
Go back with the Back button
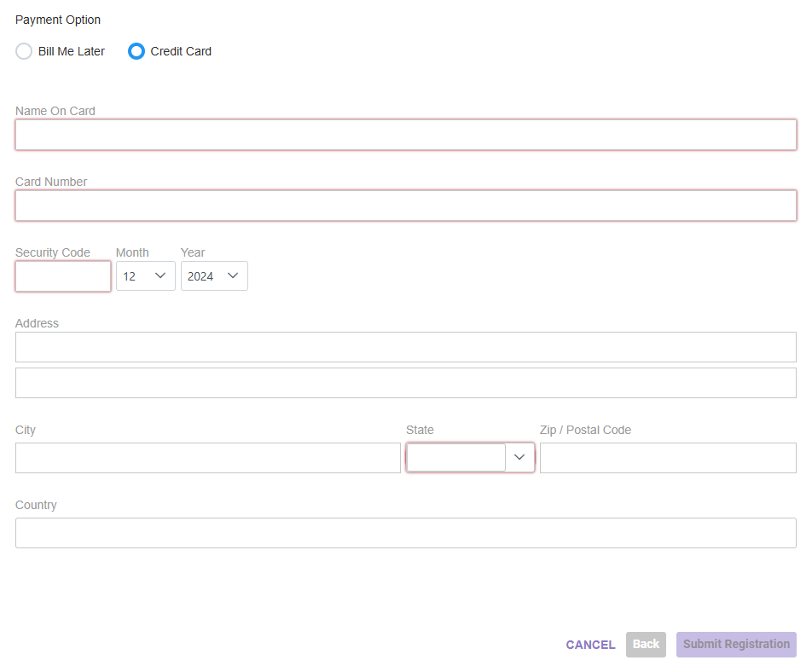[x=646, y=644]
